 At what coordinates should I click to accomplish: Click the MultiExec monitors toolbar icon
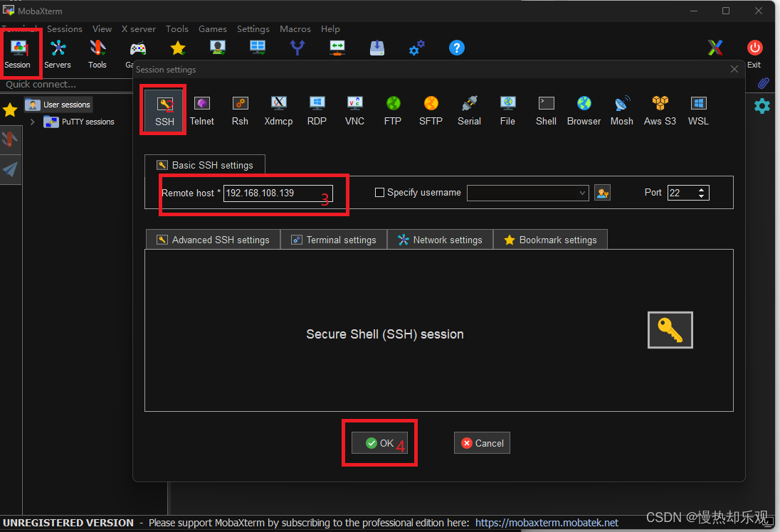[x=258, y=48]
